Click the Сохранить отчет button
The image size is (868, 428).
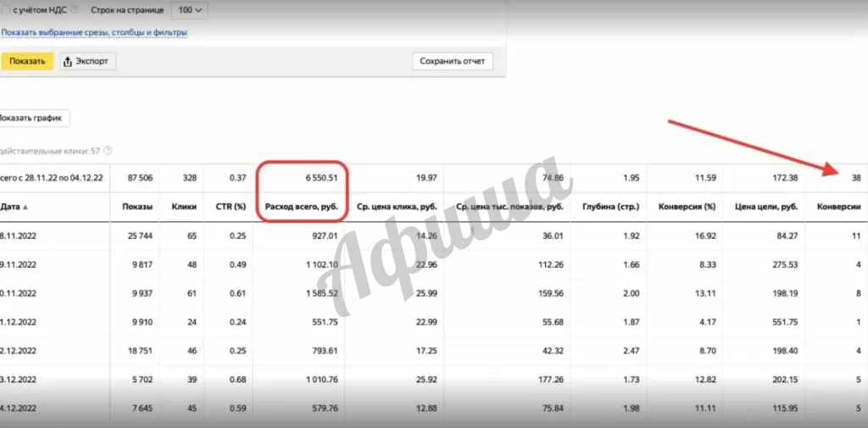click(452, 61)
